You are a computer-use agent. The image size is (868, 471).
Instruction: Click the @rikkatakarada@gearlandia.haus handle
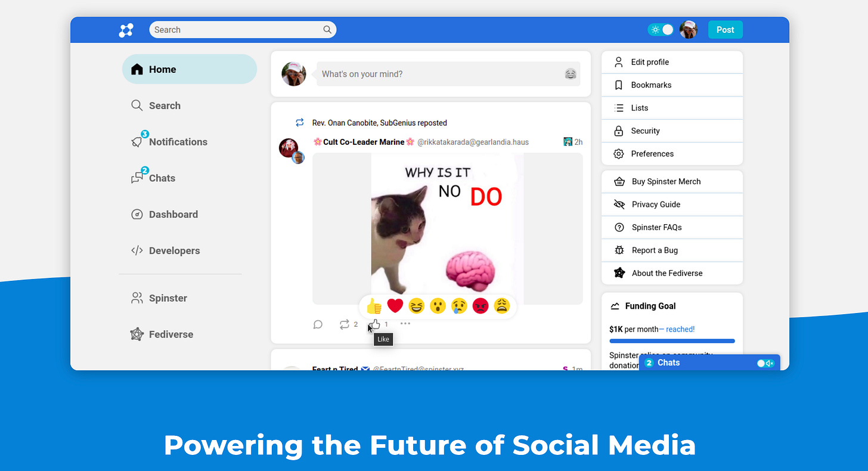click(x=473, y=142)
